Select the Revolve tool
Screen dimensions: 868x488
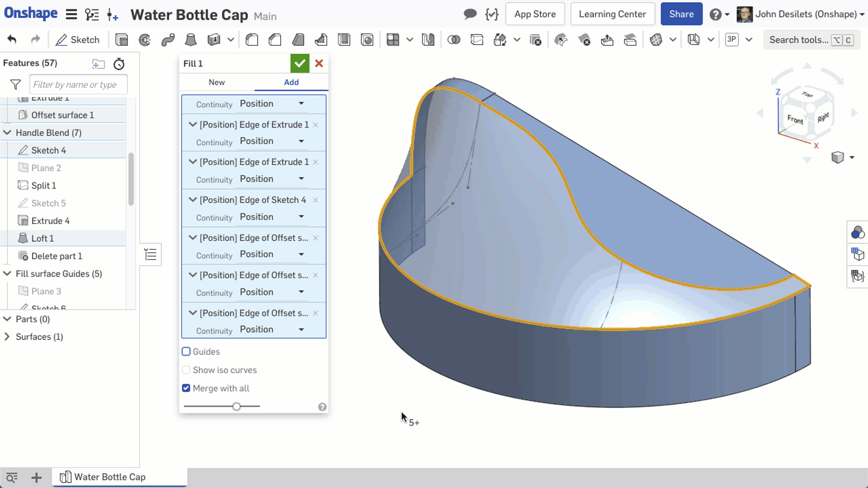pos(145,40)
